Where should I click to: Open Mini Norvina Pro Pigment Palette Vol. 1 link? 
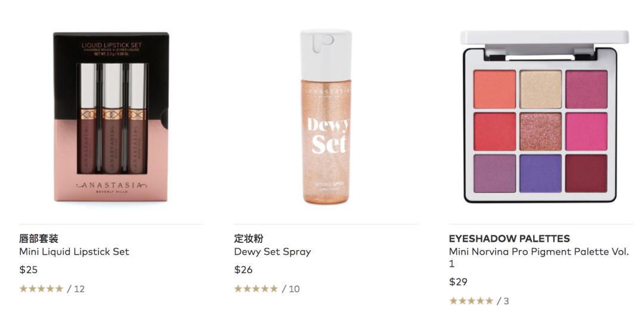coord(538,257)
